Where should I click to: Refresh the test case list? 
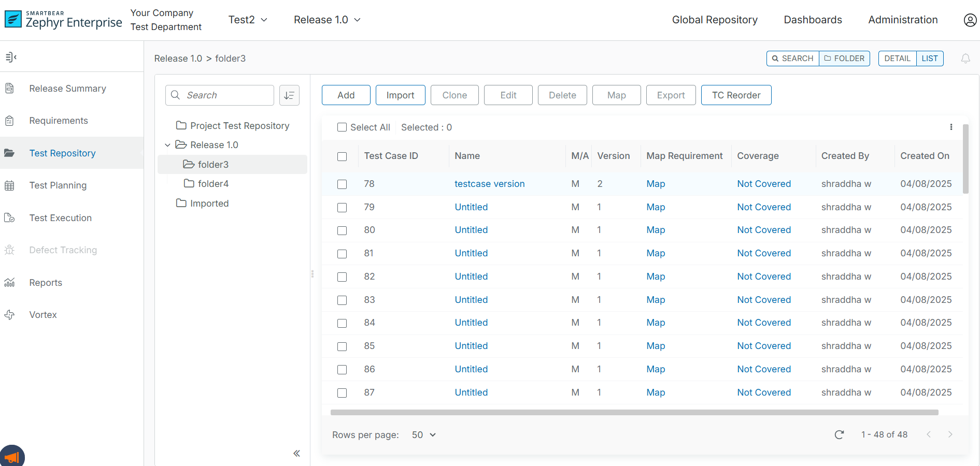(839, 434)
